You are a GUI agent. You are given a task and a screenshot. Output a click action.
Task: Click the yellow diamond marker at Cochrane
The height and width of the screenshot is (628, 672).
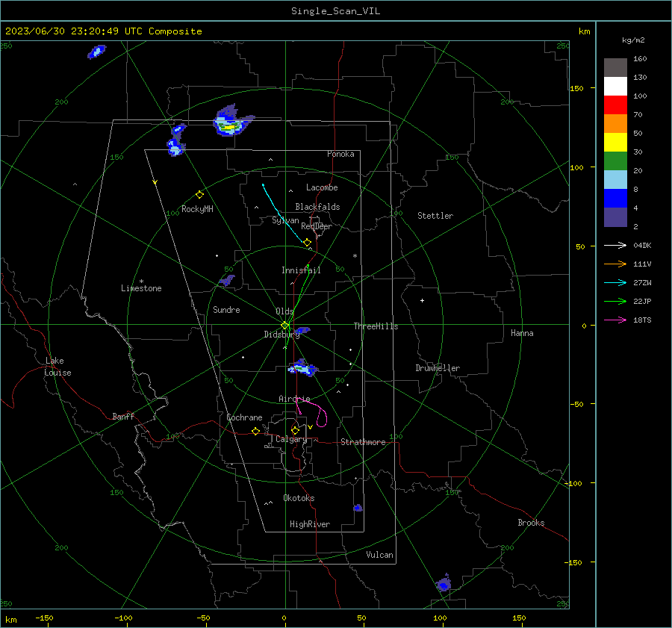[255, 431]
